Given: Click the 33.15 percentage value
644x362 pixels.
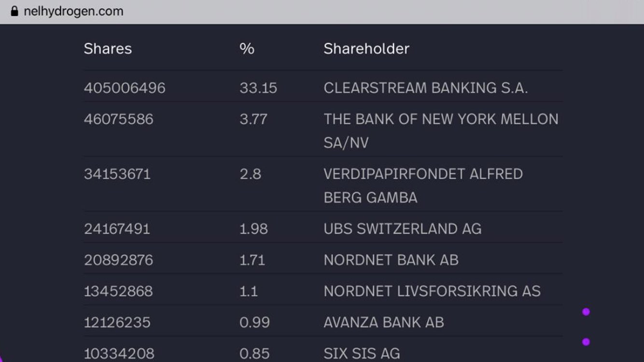Looking at the screenshot, I should 258,88.
